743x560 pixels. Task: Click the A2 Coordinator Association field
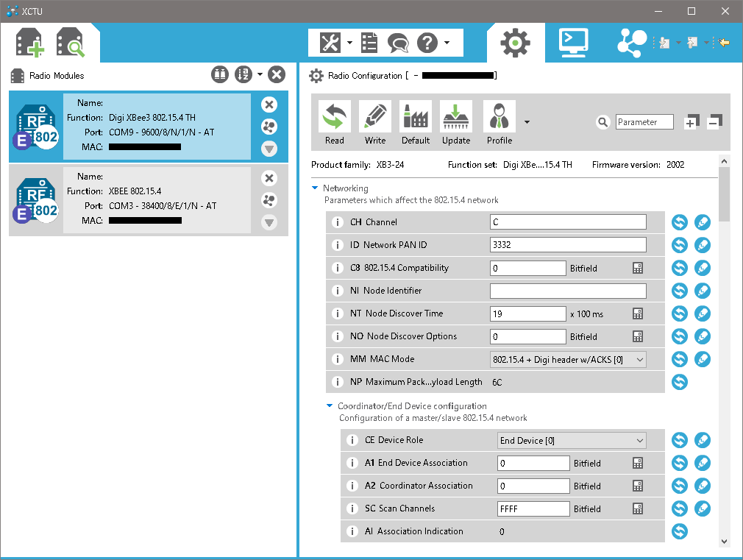pyautogui.click(x=533, y=486)
